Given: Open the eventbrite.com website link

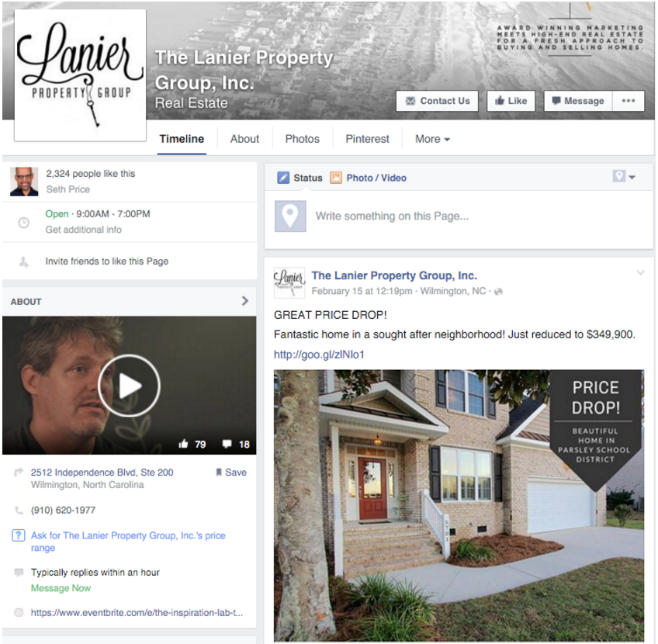Looking at the screenshot, I should click(137, 612).
